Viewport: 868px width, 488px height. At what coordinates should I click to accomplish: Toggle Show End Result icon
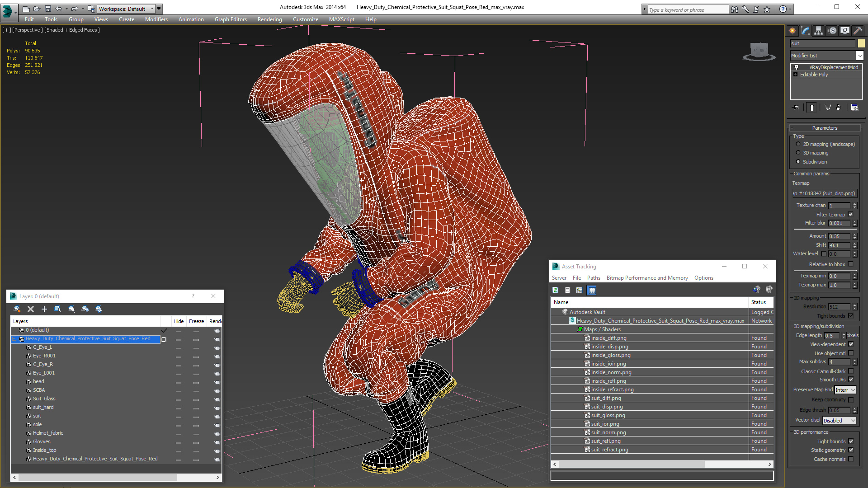click(812, 108)
